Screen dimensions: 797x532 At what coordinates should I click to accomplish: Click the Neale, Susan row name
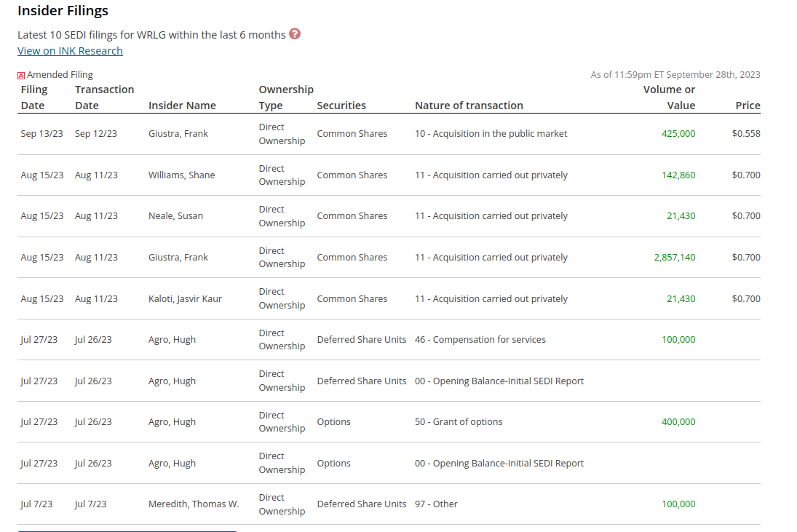point(175,216)
